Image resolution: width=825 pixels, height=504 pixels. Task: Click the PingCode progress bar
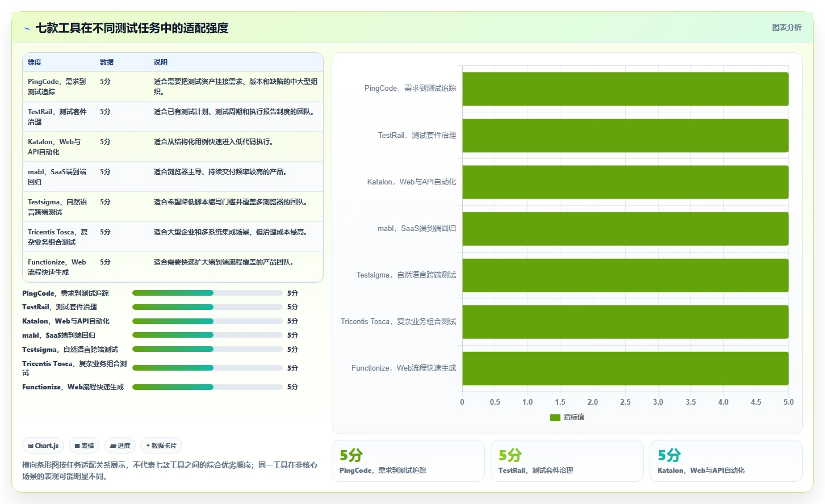(x=207, y=293)
